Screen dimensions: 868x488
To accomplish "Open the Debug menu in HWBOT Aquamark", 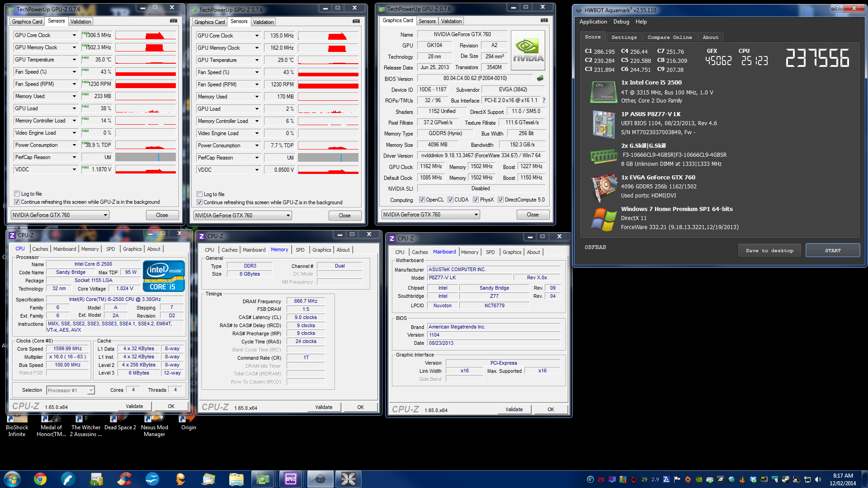I will [x=621, y=22].
